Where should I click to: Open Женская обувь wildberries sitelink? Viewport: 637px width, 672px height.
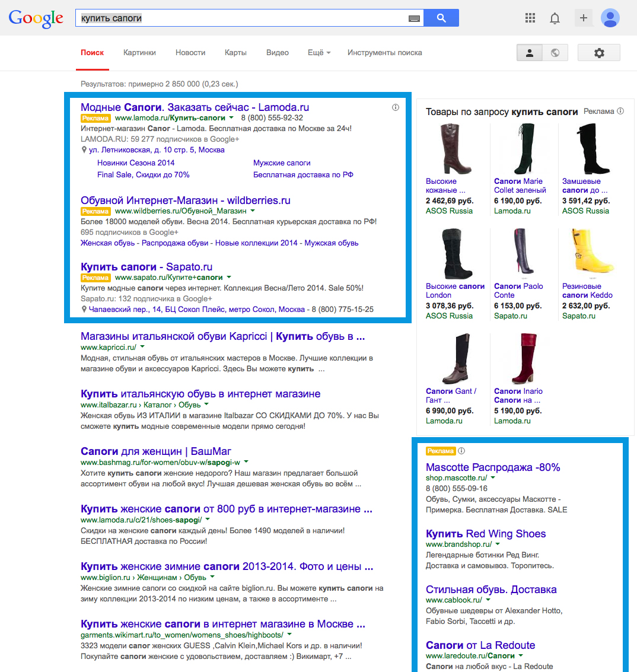(107, 243)
